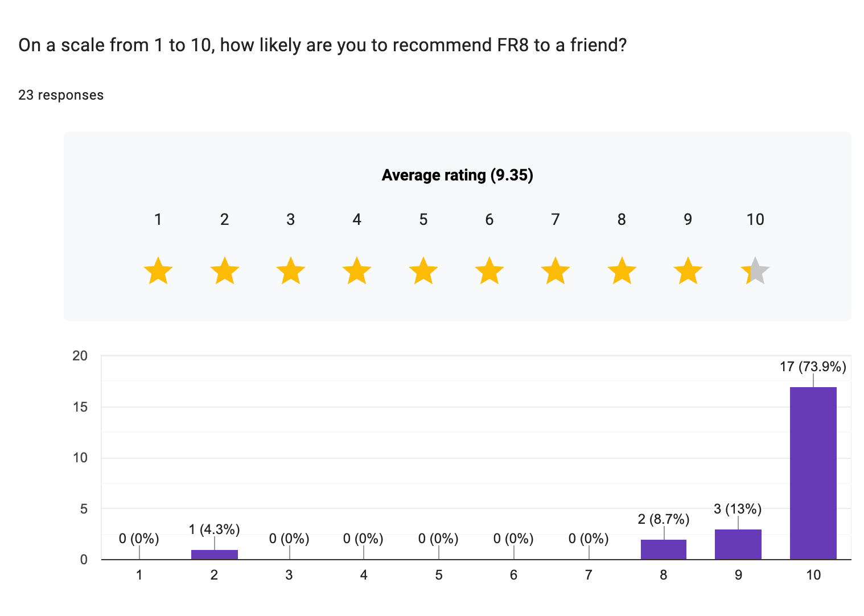
Task: Click the gold star under rating 7
Action: click(556, 271)
